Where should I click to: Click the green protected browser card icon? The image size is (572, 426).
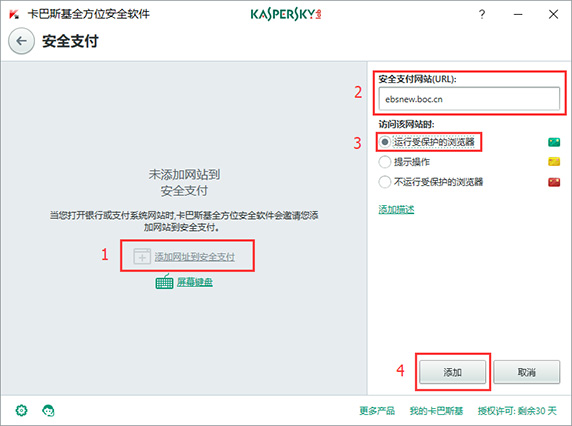[554, 142]
